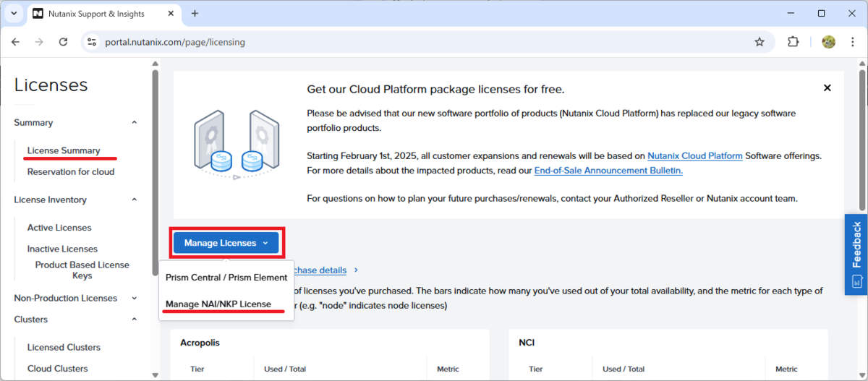868x381 pixels.
Task: Open Product Based License Keys
Action: [82, 270]
